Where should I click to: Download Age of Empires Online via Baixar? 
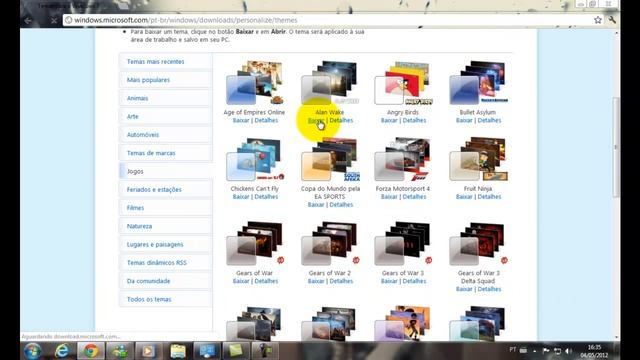[x=241, y=120]
